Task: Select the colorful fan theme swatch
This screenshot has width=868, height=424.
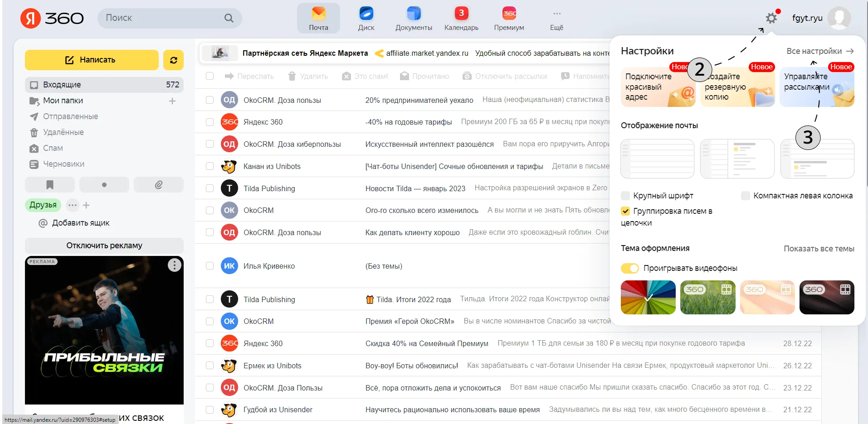Action: pos(648,297)
